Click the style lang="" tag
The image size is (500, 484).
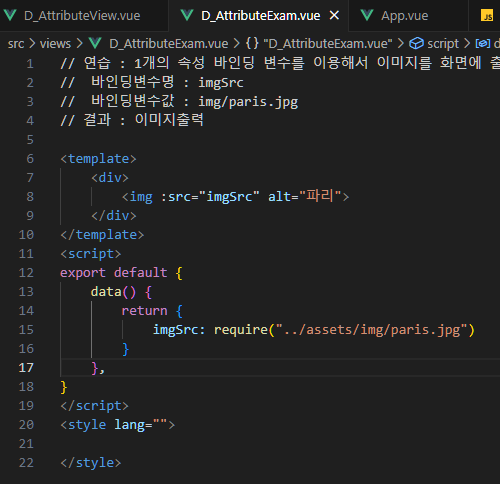coord(118,425)
